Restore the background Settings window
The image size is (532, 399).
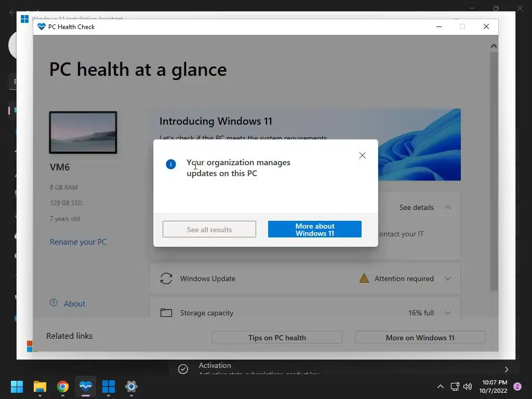click(496, 8)
